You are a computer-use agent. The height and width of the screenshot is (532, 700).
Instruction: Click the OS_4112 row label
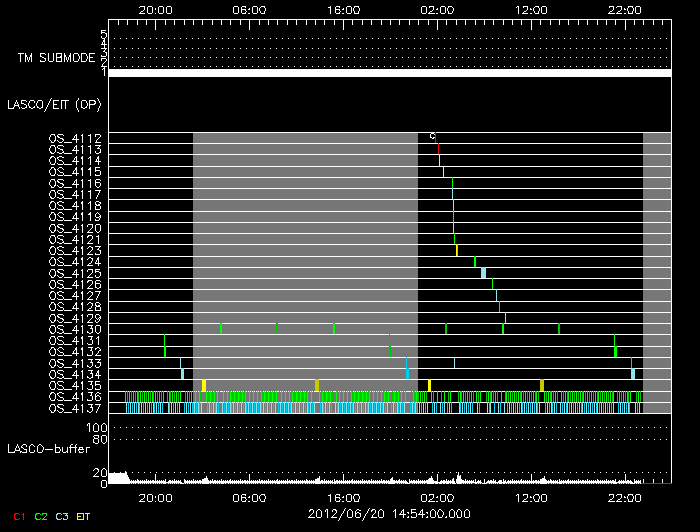[75, 138]
